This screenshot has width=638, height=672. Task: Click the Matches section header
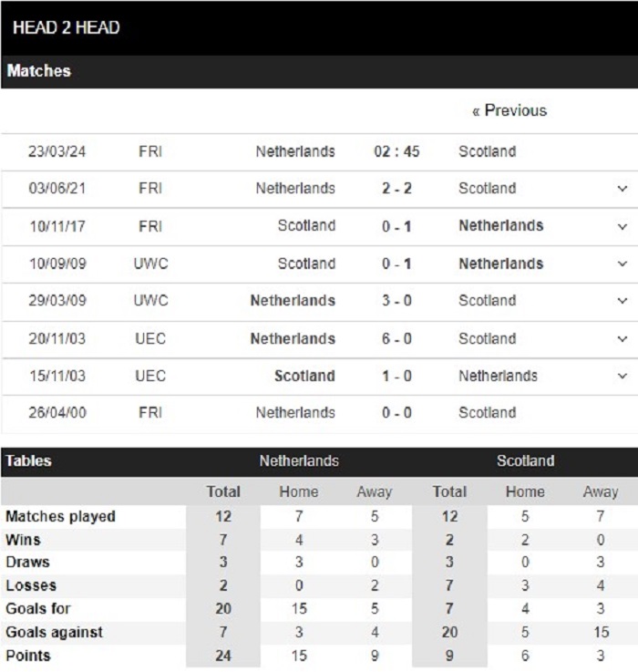pos(319,71)
